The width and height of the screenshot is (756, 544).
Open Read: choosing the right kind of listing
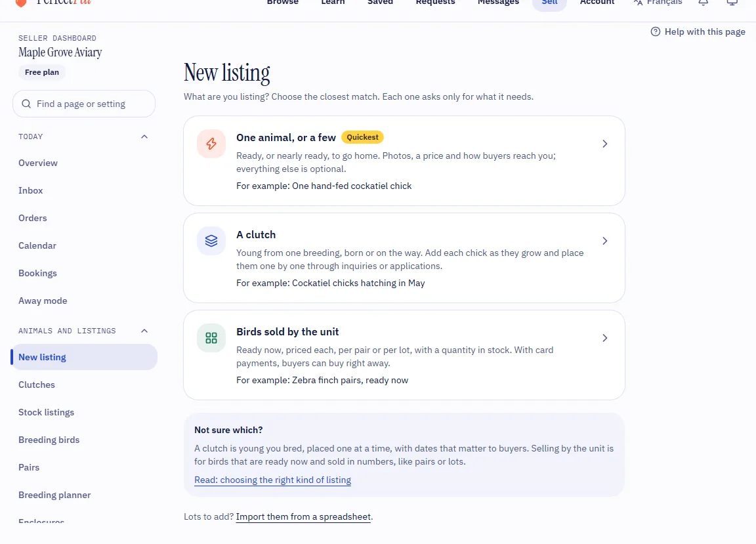tap(272, 480)
